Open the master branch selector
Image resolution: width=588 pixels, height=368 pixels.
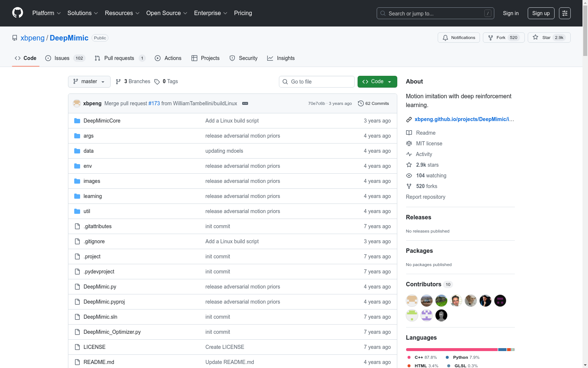pyautogui.click(x=89, y=82)
